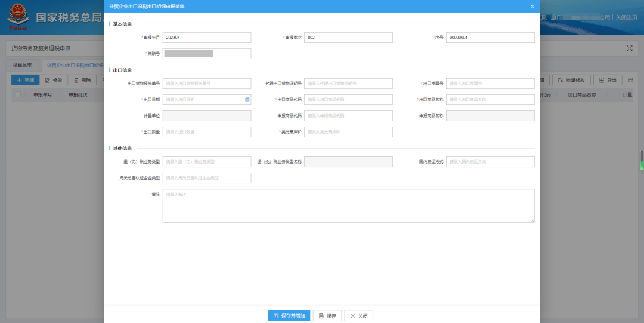644x323 pixels.
Task: Focus the 出口数量 field
Action: tap(206, 132)
